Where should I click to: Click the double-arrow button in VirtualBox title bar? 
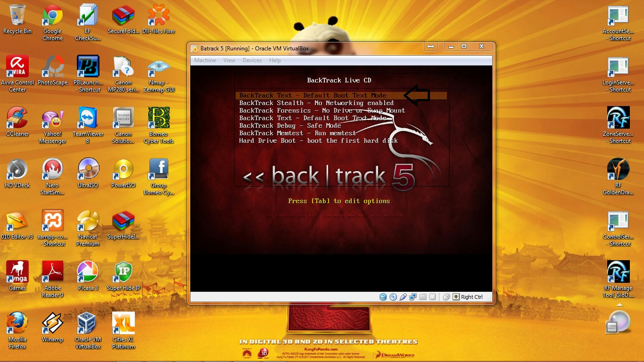[x=430, y=47]
